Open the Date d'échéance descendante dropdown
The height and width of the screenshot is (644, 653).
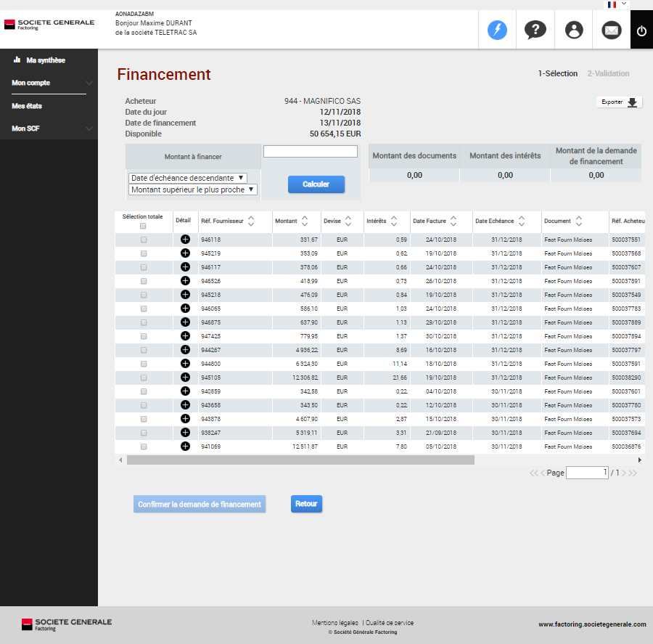pos(188,178)
